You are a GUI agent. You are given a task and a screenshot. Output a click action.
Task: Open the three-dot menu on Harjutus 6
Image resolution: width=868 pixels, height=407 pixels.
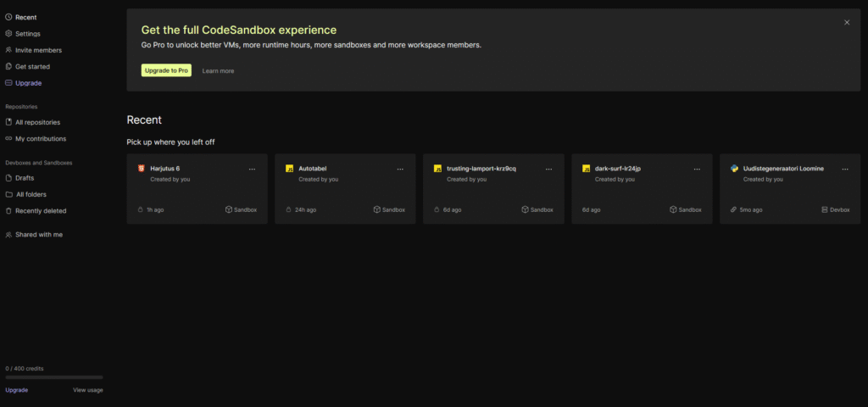click(252, 169)
